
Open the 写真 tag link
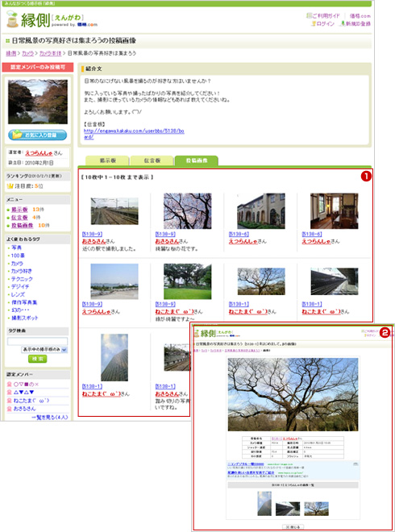pyautogui.click(x=16, y=247)
